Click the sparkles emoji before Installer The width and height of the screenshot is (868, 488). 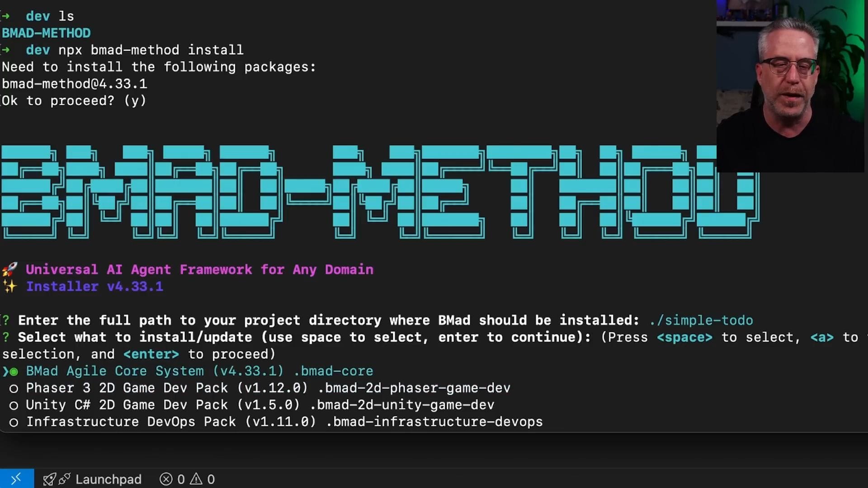(9, 286)
